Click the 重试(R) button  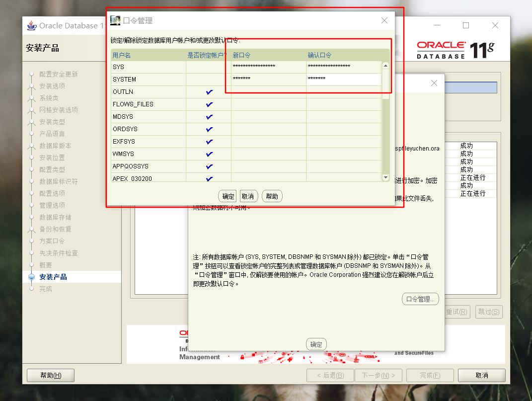click(456, 312)
